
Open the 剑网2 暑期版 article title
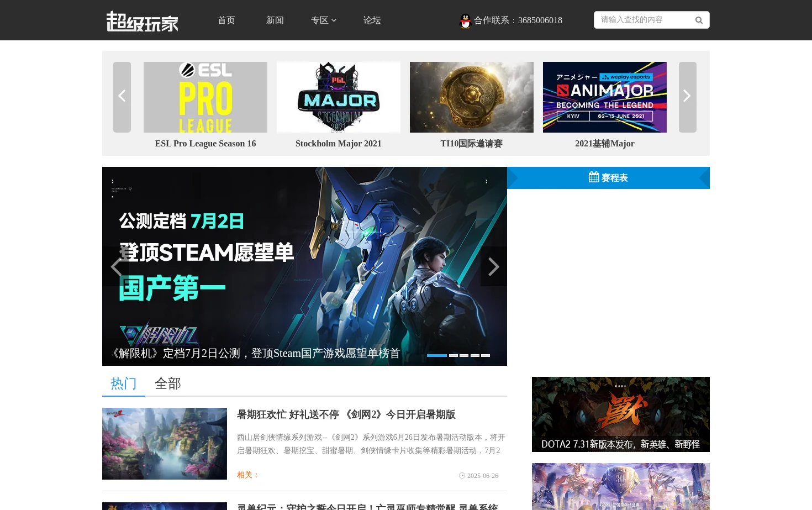point(346,414)
